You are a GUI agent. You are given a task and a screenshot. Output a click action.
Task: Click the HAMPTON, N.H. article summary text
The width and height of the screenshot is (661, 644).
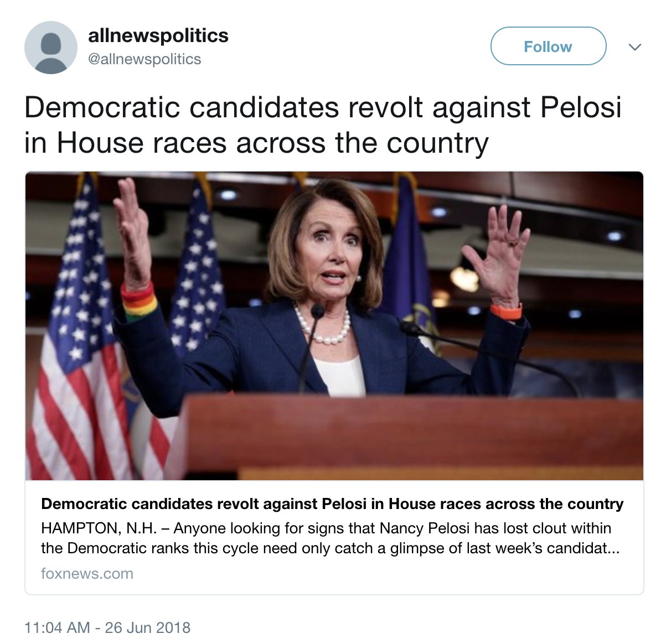[330, 538]
